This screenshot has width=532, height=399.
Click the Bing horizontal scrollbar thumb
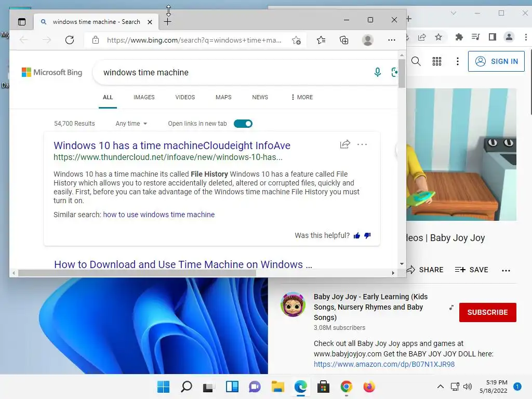(137, 273)
